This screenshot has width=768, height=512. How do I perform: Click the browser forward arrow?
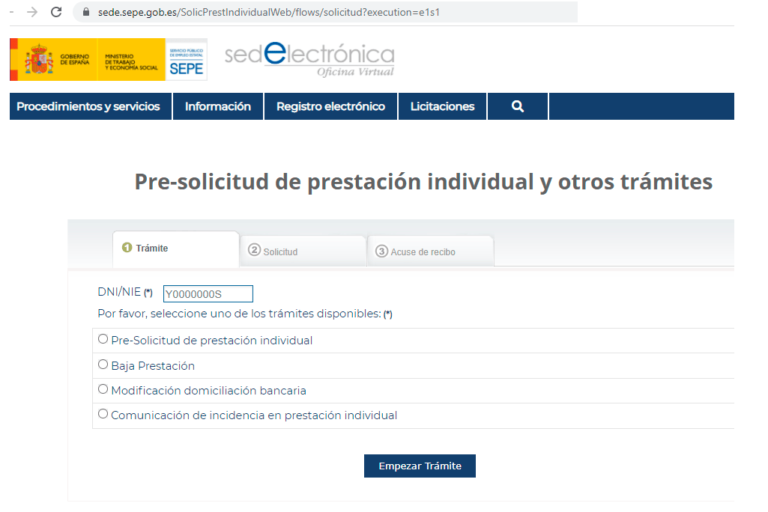pos(32,12)
